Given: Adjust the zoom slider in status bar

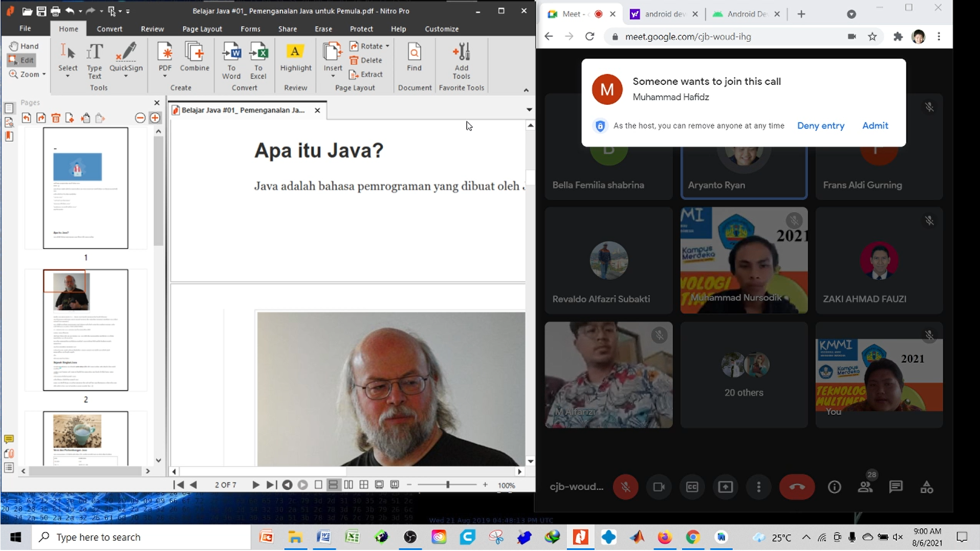Looking at the screenshot, I should pyautogui.click(x=448, y=484).
